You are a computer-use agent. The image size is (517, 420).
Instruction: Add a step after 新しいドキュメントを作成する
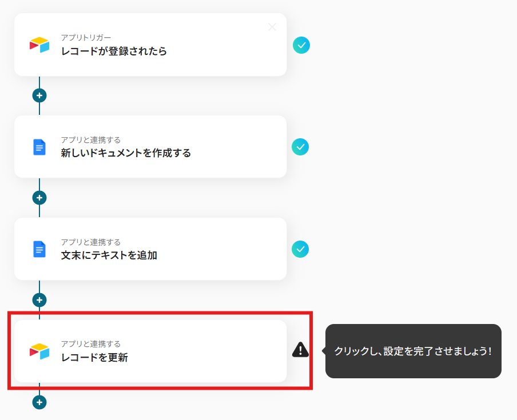coord(39,198)
